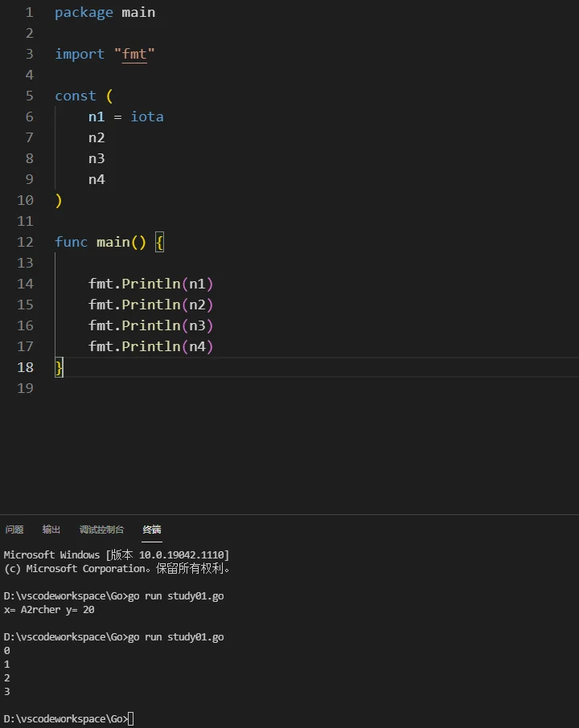Select the 终端 tab
The width and height of the screenshot is (579, 728).
[x=152, y=530]
